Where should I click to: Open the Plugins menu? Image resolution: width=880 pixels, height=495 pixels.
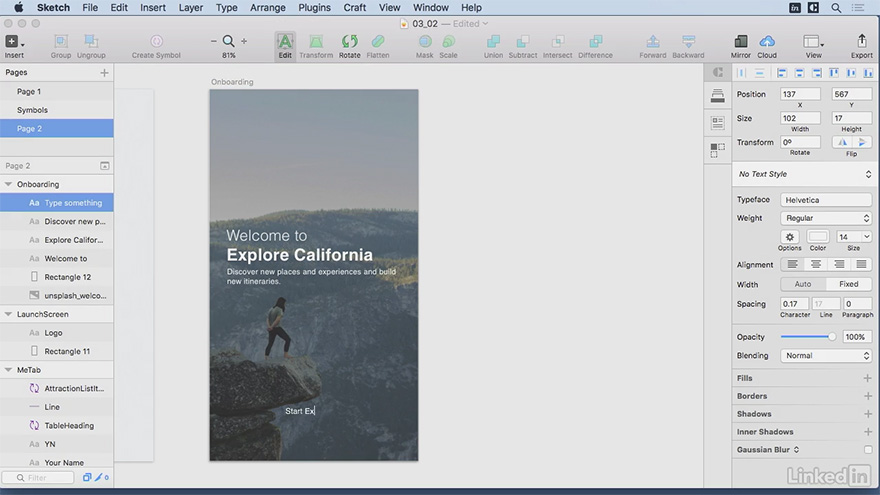point(314,7)
